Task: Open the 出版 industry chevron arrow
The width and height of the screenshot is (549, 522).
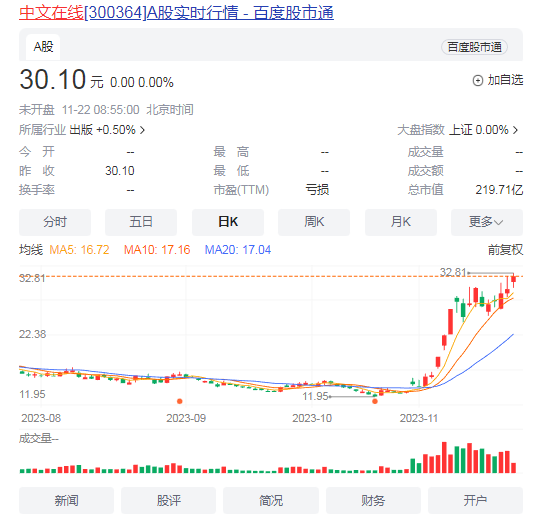Action: point(142,130)
